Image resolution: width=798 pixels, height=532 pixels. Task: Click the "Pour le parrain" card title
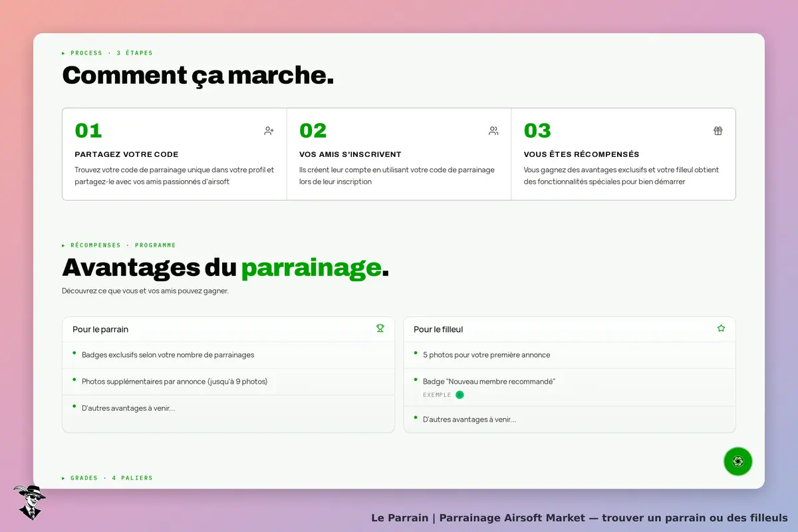tap(100, 329)
